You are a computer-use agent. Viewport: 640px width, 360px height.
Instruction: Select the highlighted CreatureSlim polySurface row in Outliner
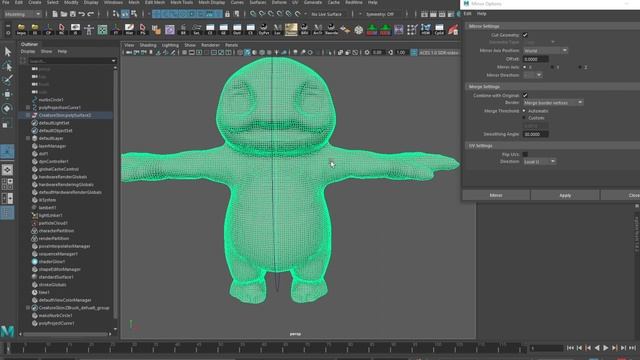coord(66,115)
